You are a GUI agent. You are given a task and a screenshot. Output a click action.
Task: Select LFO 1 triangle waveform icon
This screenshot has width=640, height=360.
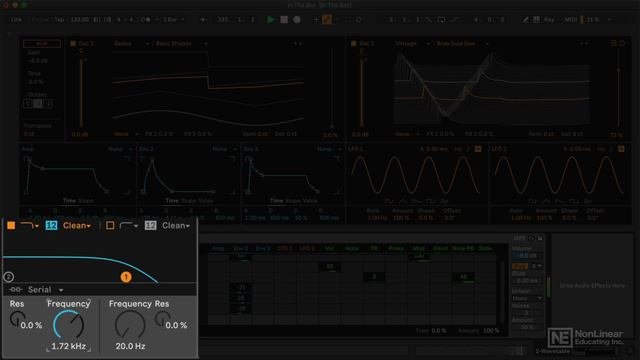pos(403,201)
